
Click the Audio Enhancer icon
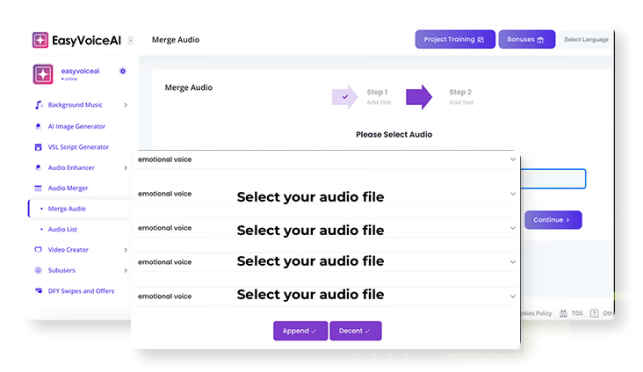pos(38,167)
